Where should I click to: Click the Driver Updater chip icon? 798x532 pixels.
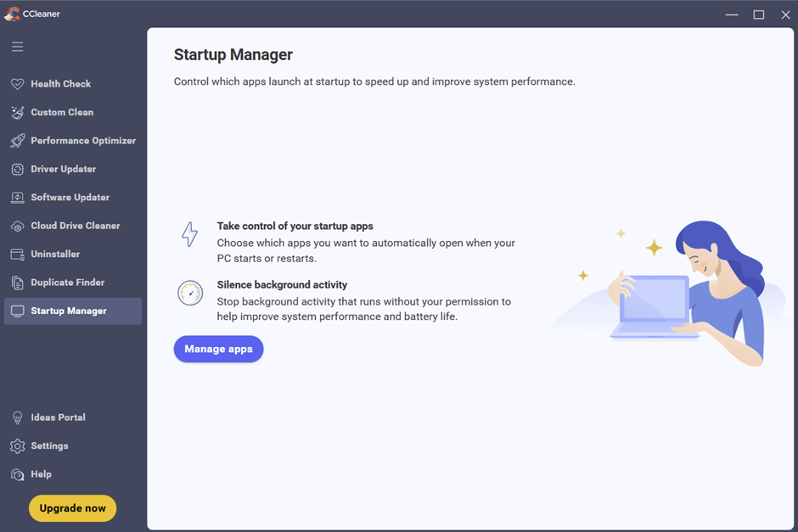[17, 169]
